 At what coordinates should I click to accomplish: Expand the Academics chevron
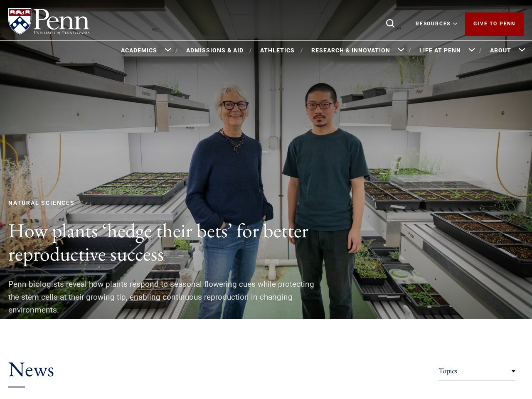tap(168, 50)
